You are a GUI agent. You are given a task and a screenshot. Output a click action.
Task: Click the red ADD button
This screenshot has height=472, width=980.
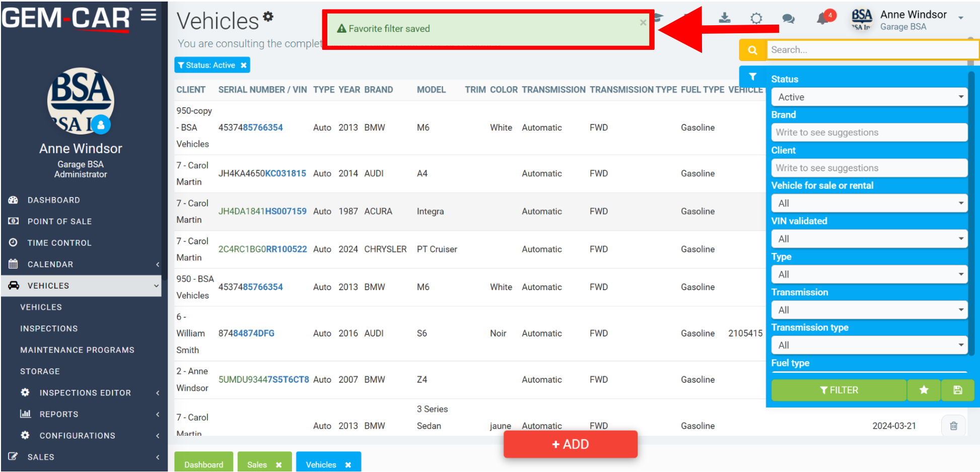pyautogui.click(x=570, y=444)
